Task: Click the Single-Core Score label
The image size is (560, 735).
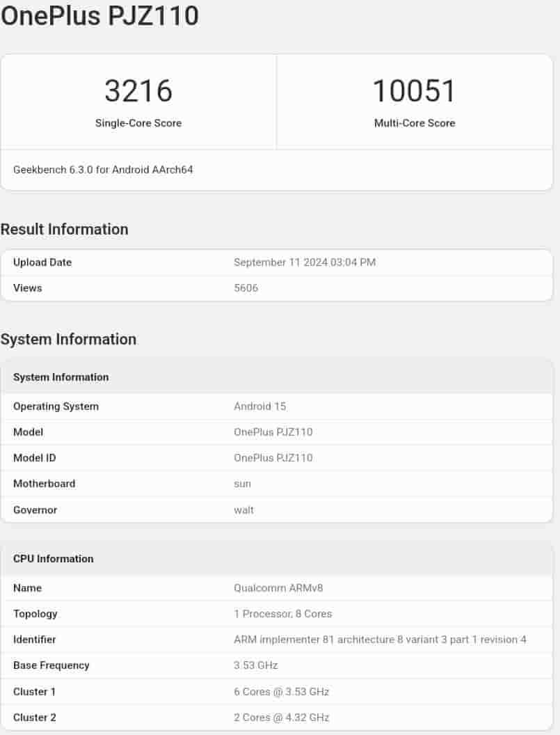Action: pyautogui.click(x=138, y=123)
